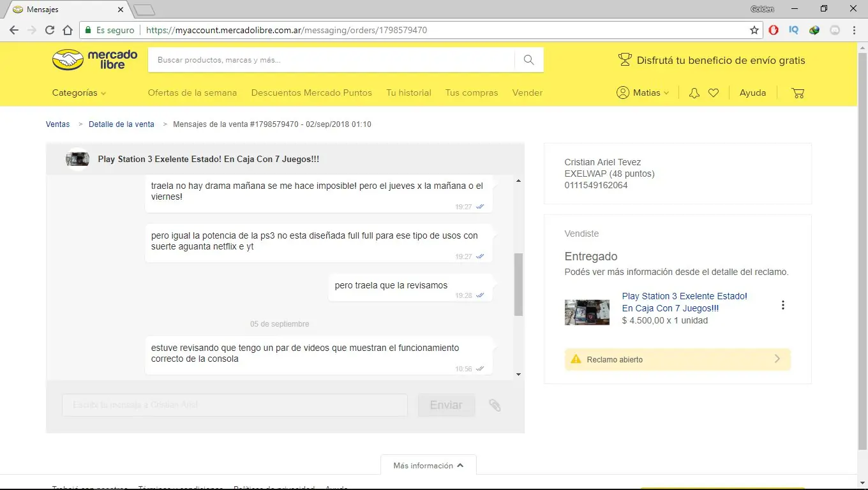The image size is (868, 490).
Task: Go to Tus compras
Action: [472, 93]
